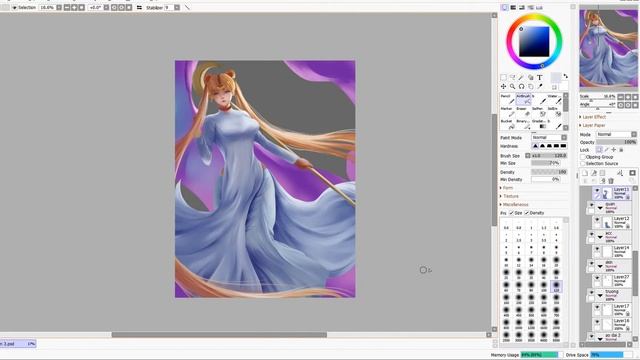Adjust the layer Opacity slider

click(x=616, y=142)
